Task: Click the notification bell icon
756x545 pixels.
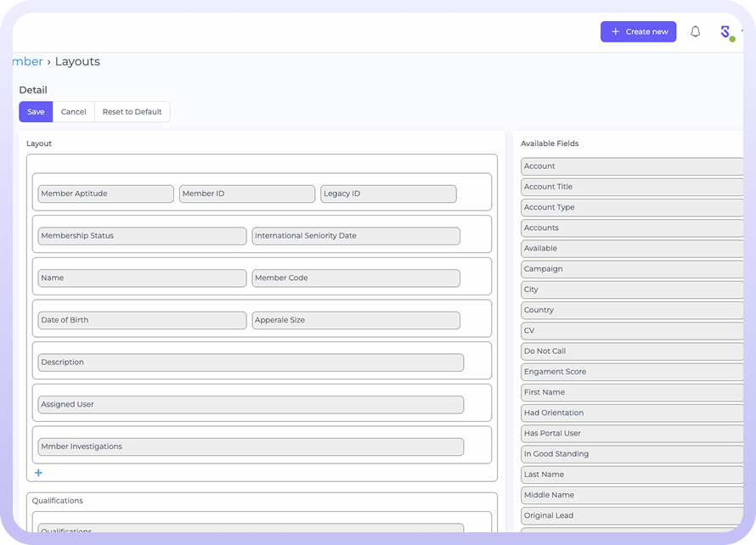Action: click(695, 31)
